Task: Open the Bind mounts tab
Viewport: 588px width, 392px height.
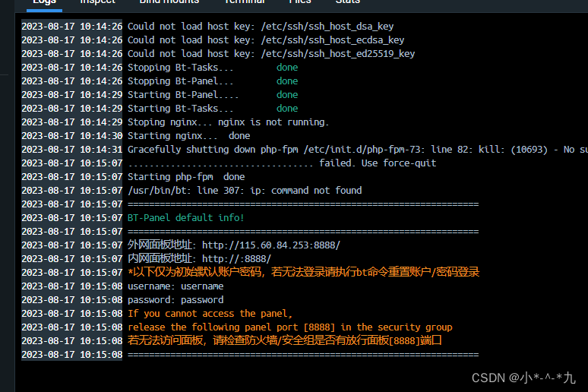Action: [x=169, y=2]
